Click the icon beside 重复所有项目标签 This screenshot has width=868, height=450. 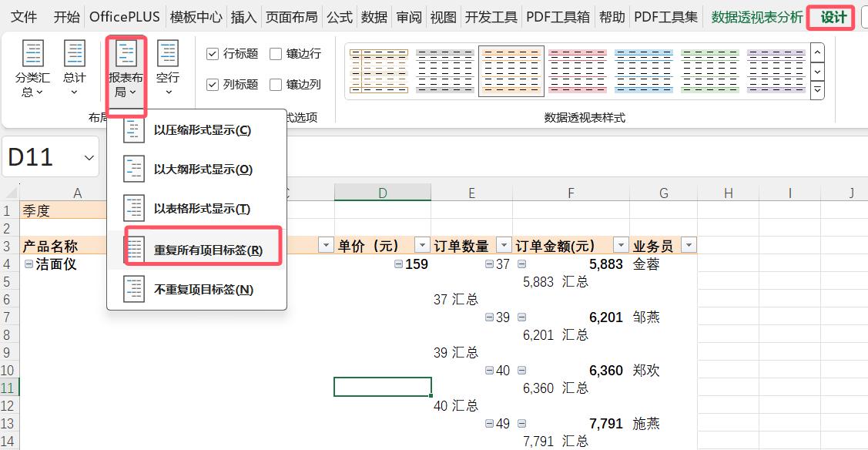[135, 250]
